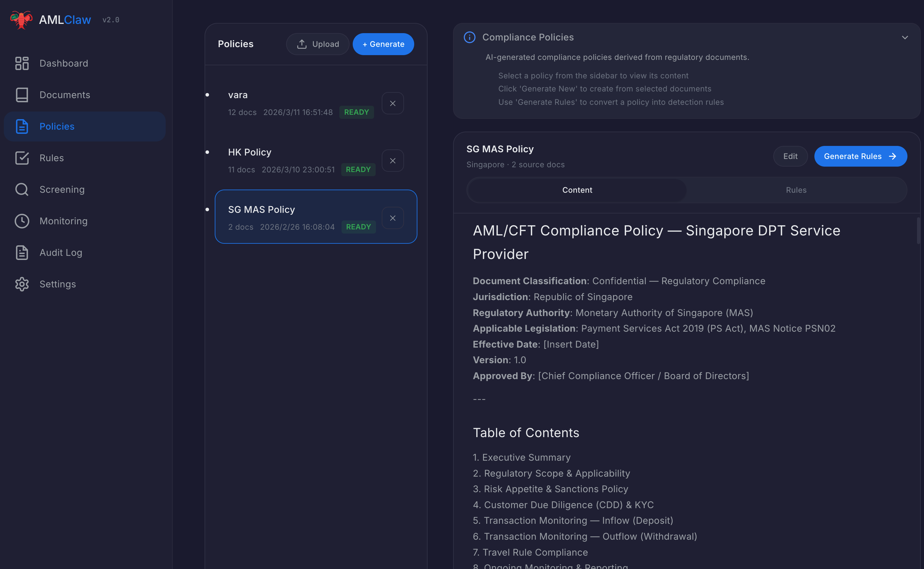Upload a policy document

[x=318, y=44]
